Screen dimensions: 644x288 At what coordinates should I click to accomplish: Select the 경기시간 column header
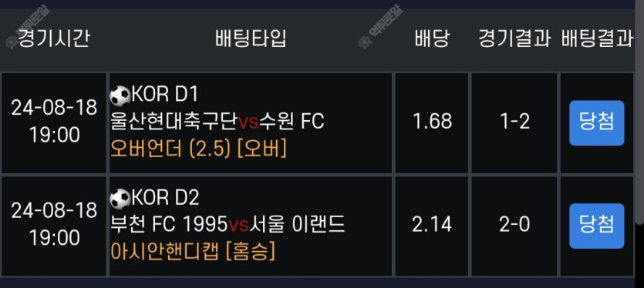[53, 39]
